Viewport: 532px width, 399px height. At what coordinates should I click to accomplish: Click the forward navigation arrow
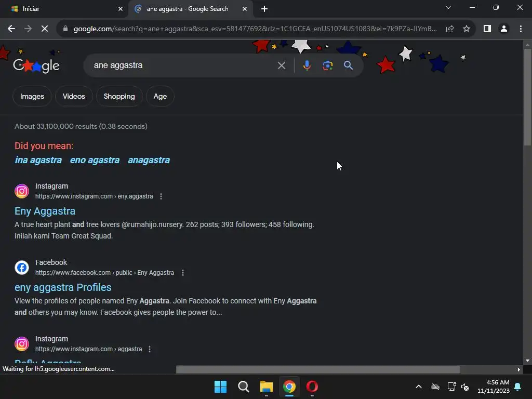(x=28, y=29)
